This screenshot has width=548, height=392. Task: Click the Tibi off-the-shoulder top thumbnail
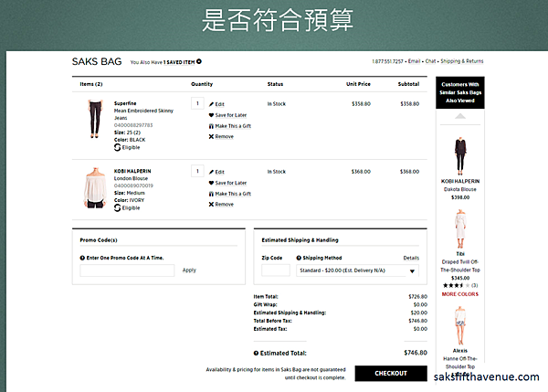pyautogui.click(x=460, y=229)
